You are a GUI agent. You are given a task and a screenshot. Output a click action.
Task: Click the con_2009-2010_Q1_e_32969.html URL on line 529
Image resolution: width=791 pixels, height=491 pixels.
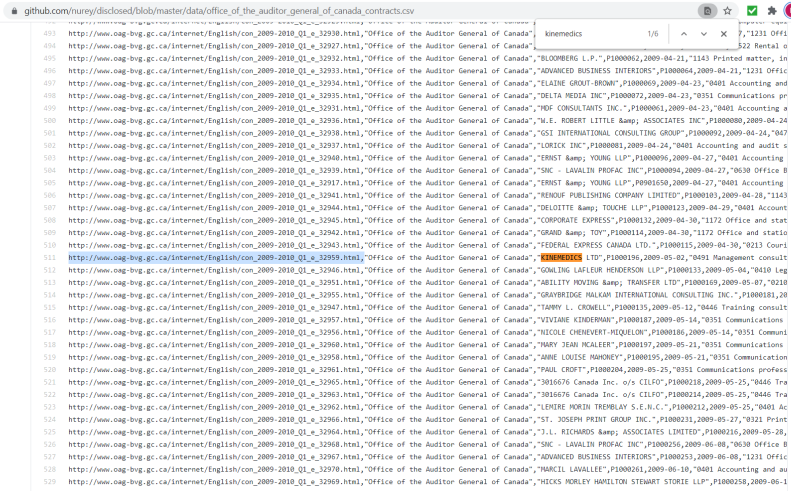click(x=214, y=481)
